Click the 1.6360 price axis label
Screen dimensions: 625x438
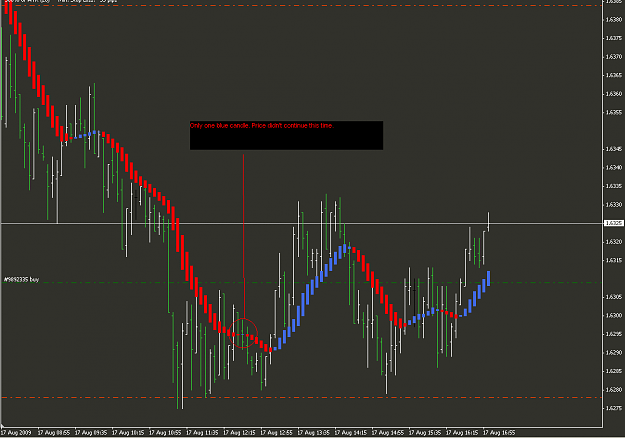coord(614,94)
